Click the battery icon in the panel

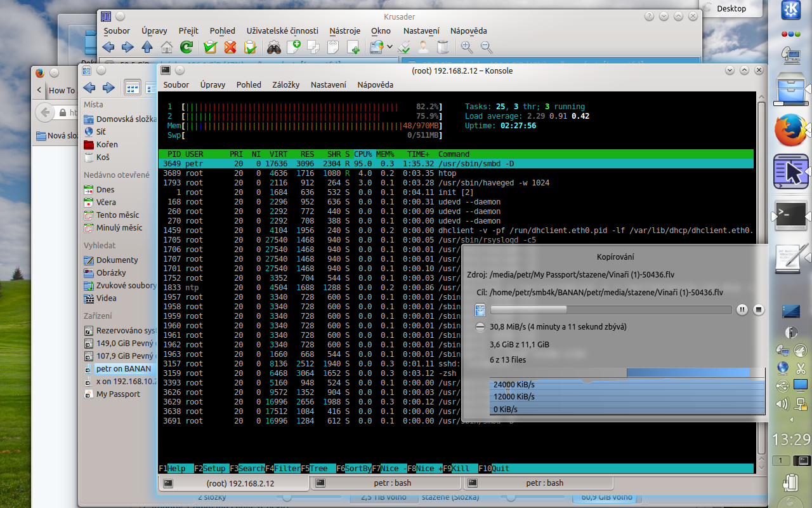[x=790, y=484]
